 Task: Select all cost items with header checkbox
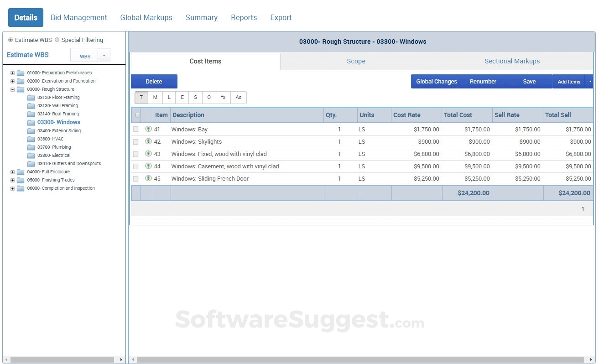pyautogui.click(x=137, y=115)
